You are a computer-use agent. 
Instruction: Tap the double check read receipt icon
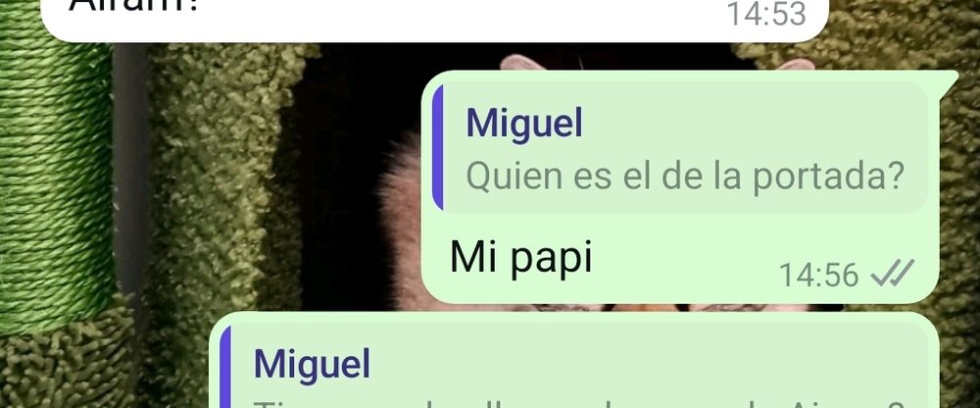tap(893, 273)
